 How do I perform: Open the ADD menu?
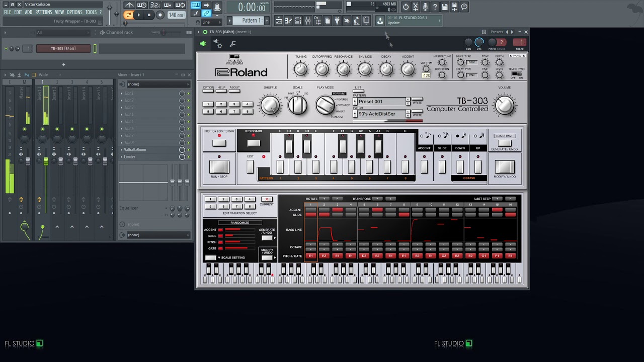pyautogui.click(x=29, y=12)
